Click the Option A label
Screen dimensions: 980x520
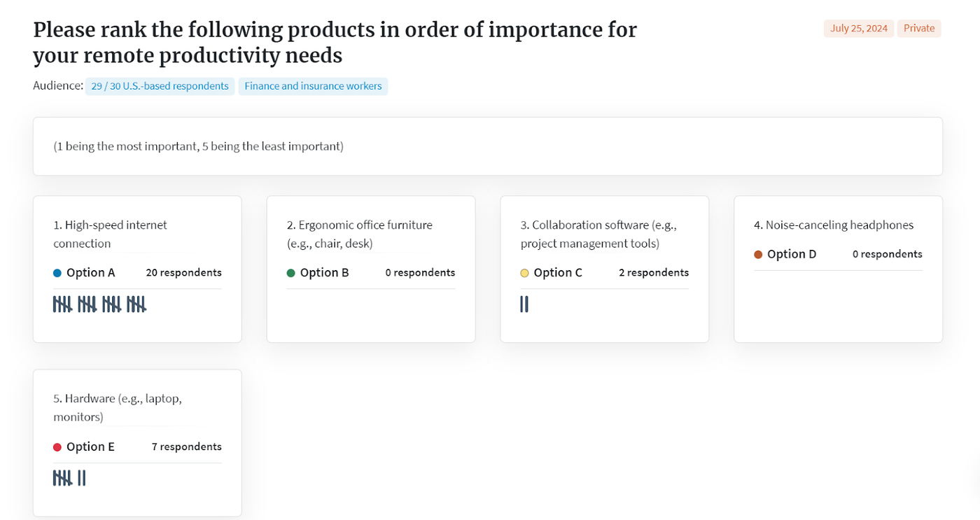click(90, 273)
